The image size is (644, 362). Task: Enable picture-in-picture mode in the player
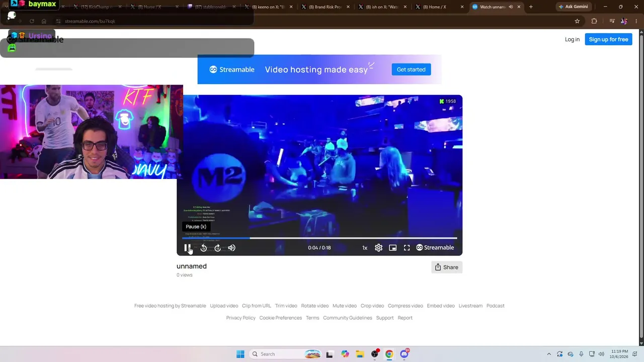coord(392,247)
